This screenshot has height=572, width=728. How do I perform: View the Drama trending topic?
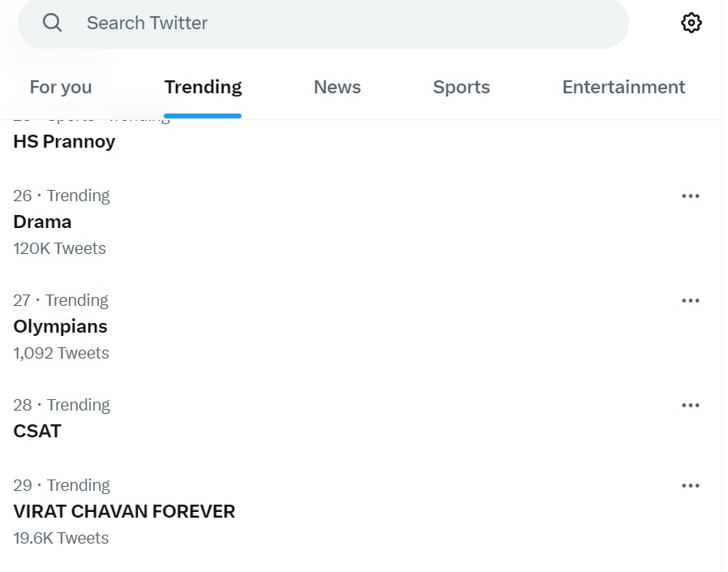pos(42,221)
